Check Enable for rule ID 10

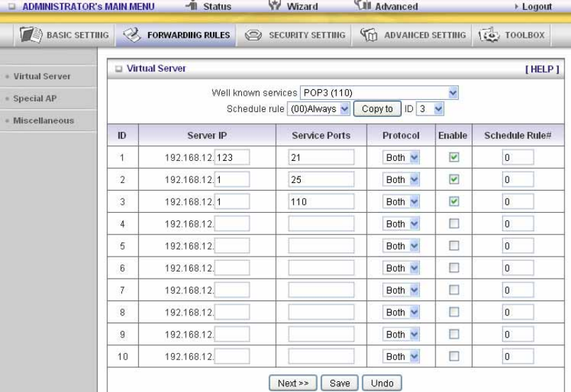[x=454, y=357]
